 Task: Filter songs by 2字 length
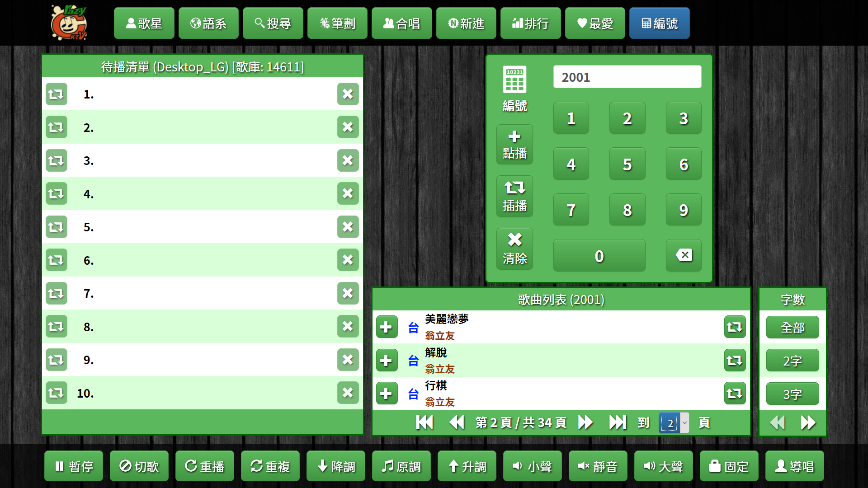(x=792, y=361)
